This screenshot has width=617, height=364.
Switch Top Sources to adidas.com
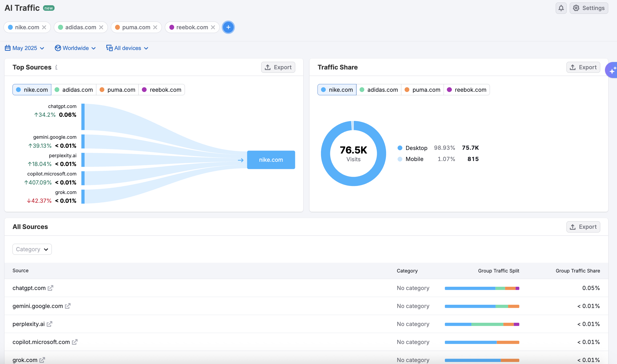(74, 90)
